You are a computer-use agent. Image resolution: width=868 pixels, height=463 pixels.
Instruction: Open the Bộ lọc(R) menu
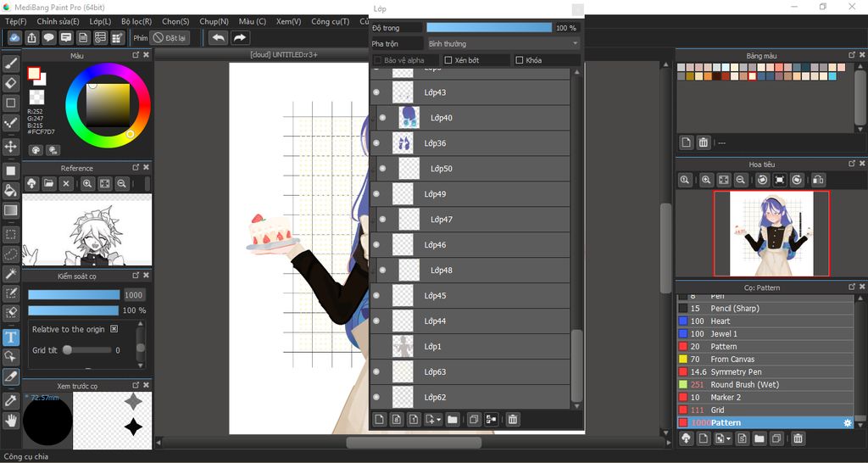click(x=136, y=21)
